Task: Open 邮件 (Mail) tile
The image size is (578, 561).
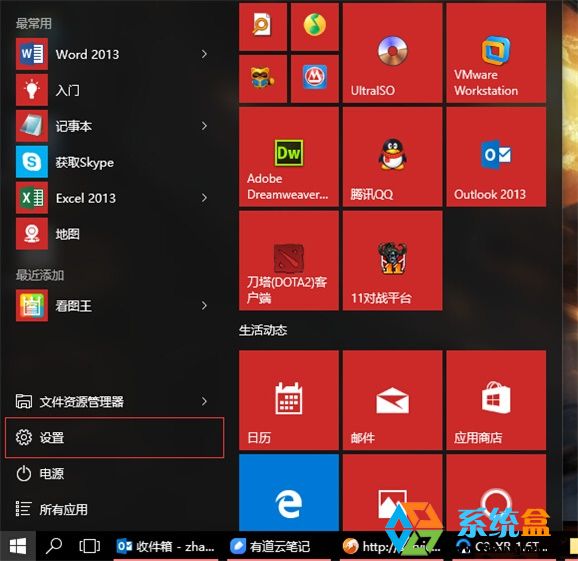Action: (392, 400)
